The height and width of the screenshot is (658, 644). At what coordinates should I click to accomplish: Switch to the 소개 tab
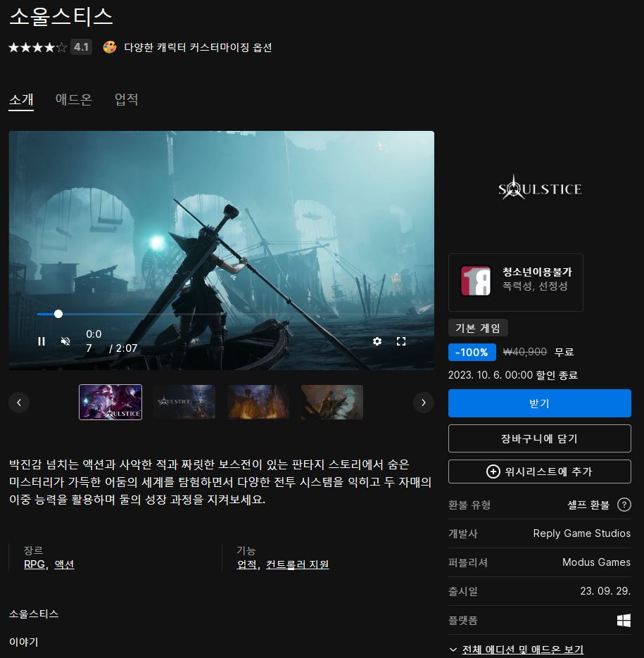pyautogui.click(x=21, y=100)
